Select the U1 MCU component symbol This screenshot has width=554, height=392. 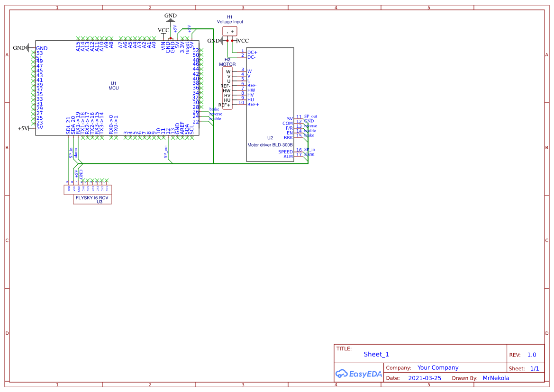[x=114, y=85]
